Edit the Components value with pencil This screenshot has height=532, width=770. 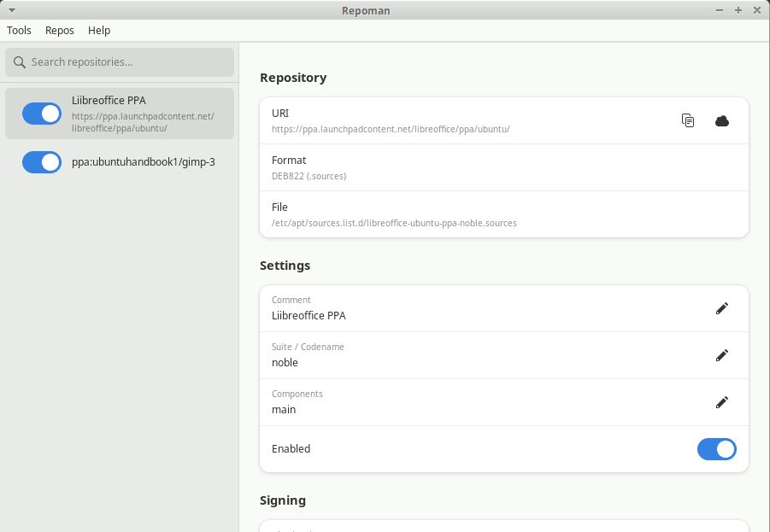click(x=722, y=402)
